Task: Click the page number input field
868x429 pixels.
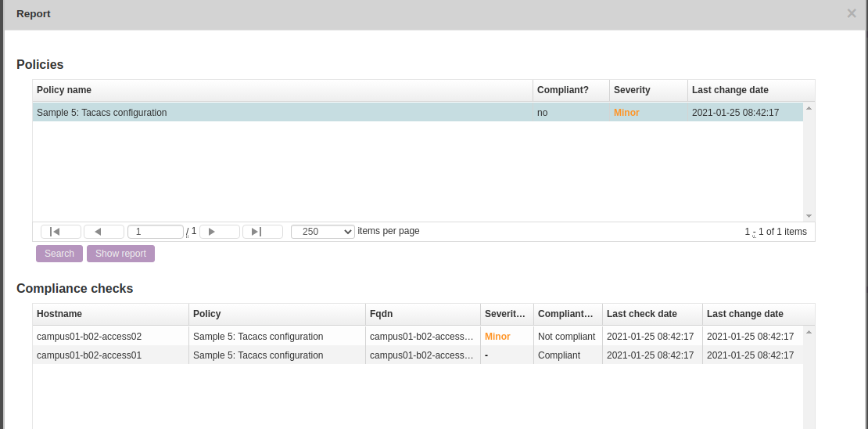Action: [155, 232]
